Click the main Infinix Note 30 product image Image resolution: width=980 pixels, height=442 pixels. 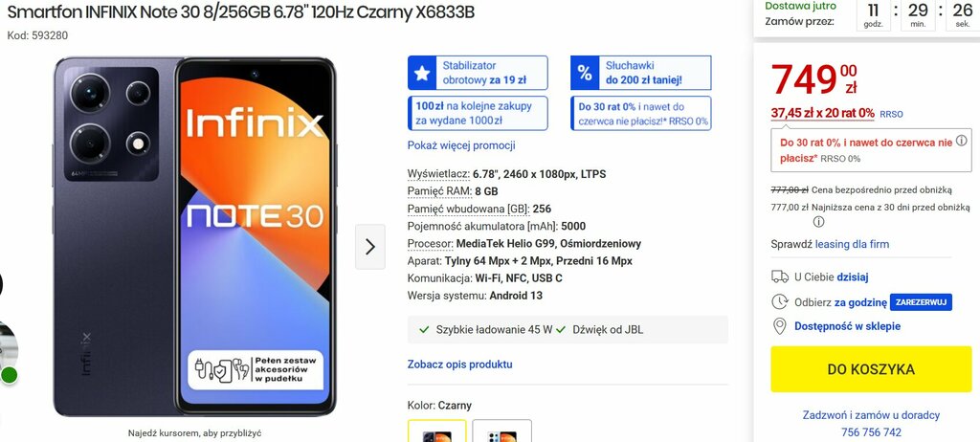tap(194, 237)
